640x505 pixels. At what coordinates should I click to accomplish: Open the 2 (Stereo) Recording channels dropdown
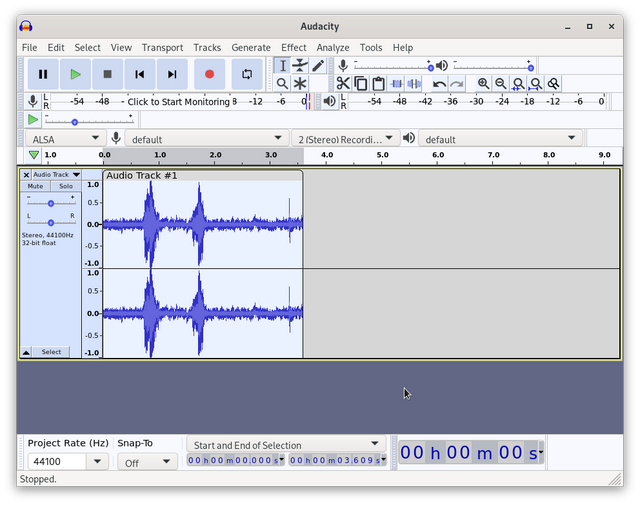point(345,139)
